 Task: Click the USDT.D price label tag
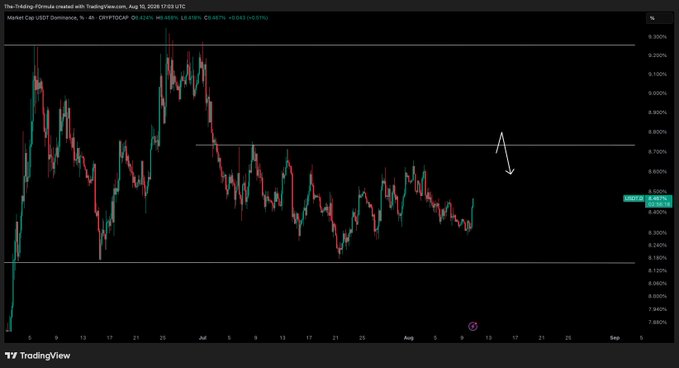[634, 198]
